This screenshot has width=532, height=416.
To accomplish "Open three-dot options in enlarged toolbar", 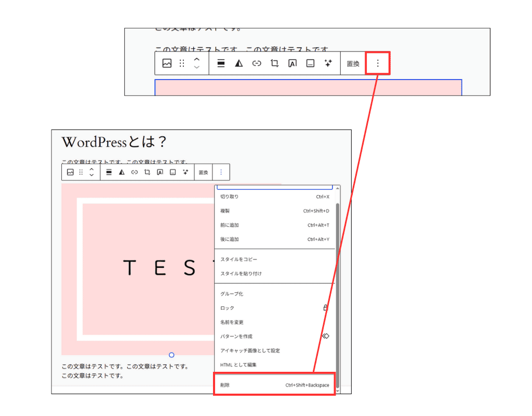I will tap(378, 63).
